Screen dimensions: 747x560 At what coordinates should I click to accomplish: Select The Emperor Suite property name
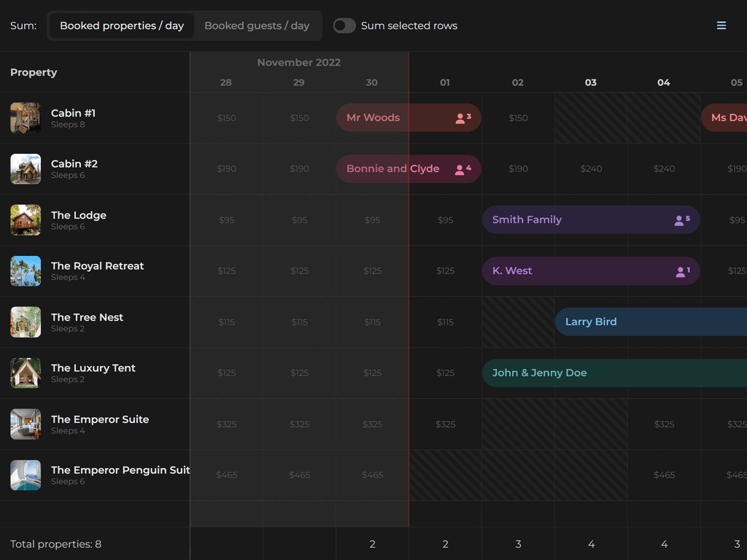point(100,419)
